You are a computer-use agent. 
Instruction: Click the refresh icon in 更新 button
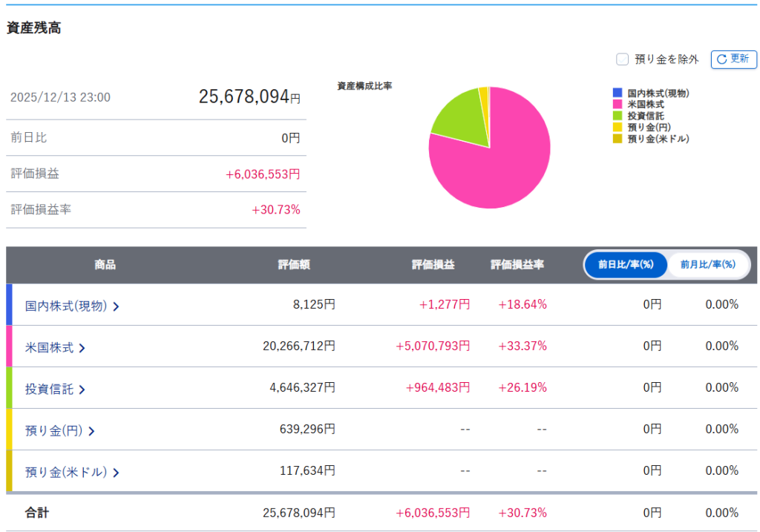(x=721, y=59)
